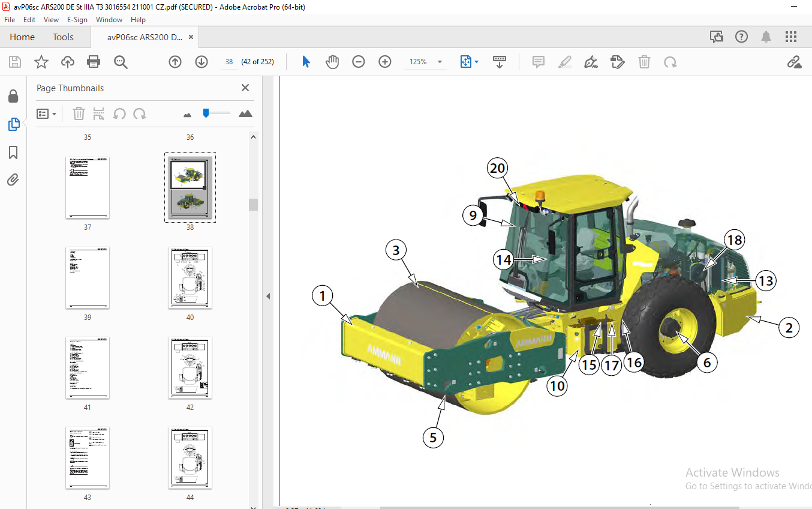Open the Window menu
Viewport: 812px width, 509px height.
pyautogui.click(x=109, y=20)
